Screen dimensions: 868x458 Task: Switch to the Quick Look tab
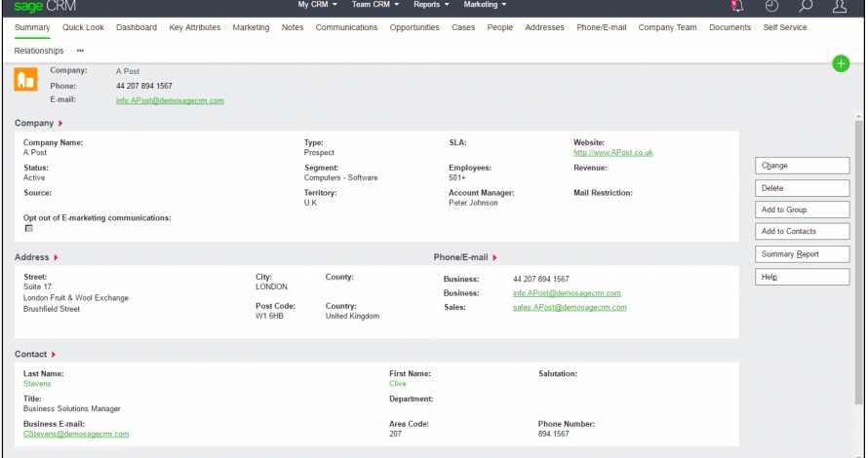83,27
